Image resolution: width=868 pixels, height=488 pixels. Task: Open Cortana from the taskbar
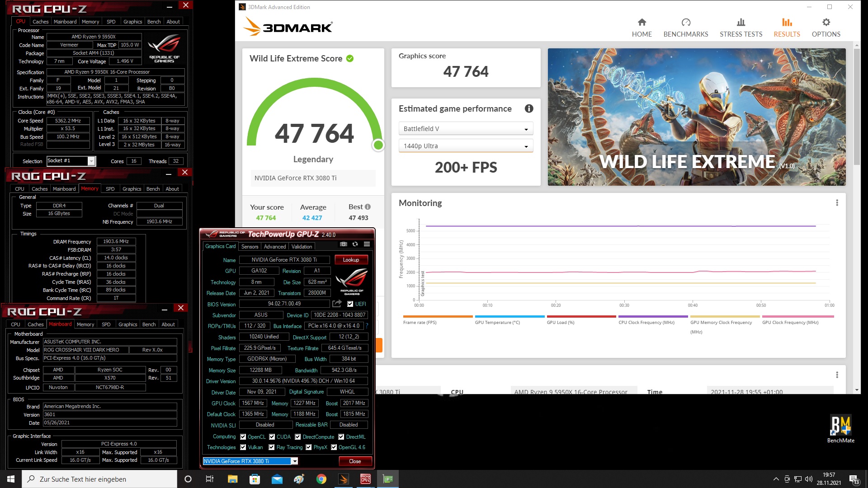click(x=188, y=479)
